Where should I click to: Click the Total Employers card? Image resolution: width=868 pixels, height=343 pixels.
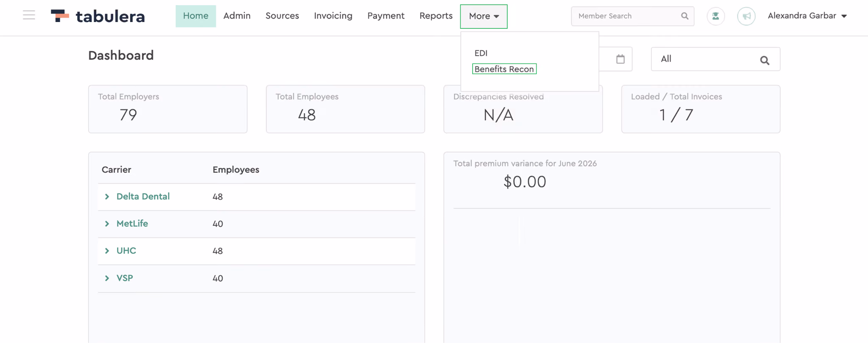(x=168, y=109)
